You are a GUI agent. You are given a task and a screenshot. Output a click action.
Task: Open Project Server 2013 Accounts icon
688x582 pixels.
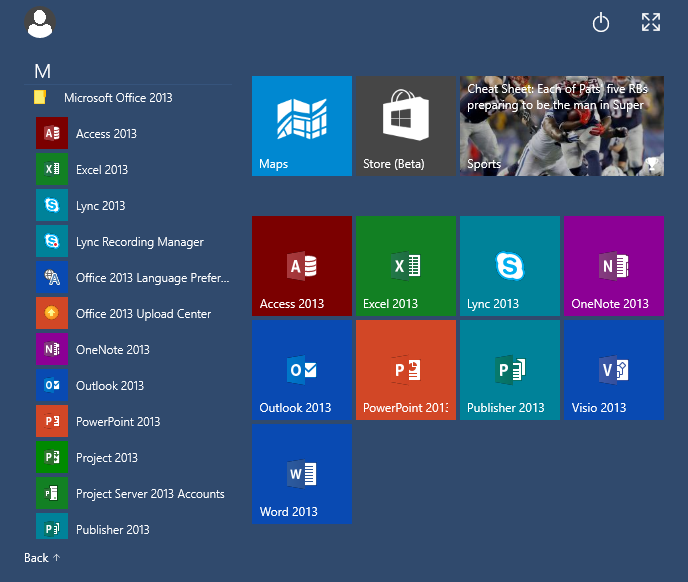click(x=52, y=493)
